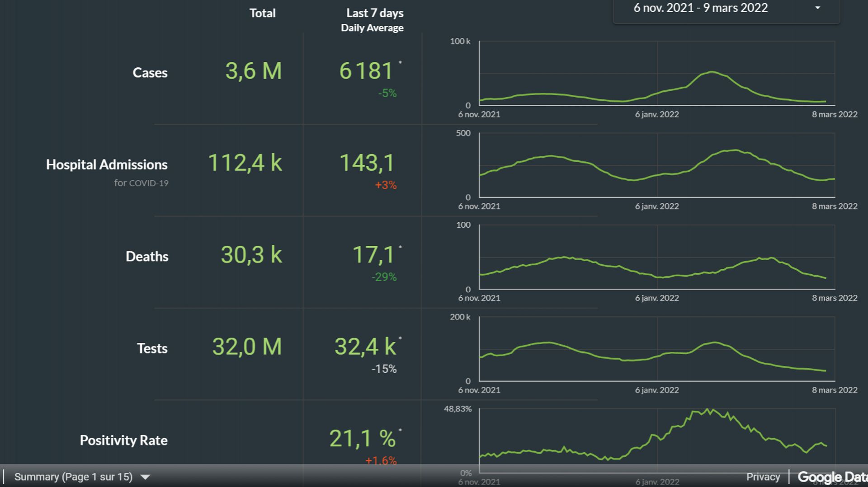This screenshot has height=487, width=868.
Task: Click the 500 axis label on Admissions chart
Action: [463, 133]
